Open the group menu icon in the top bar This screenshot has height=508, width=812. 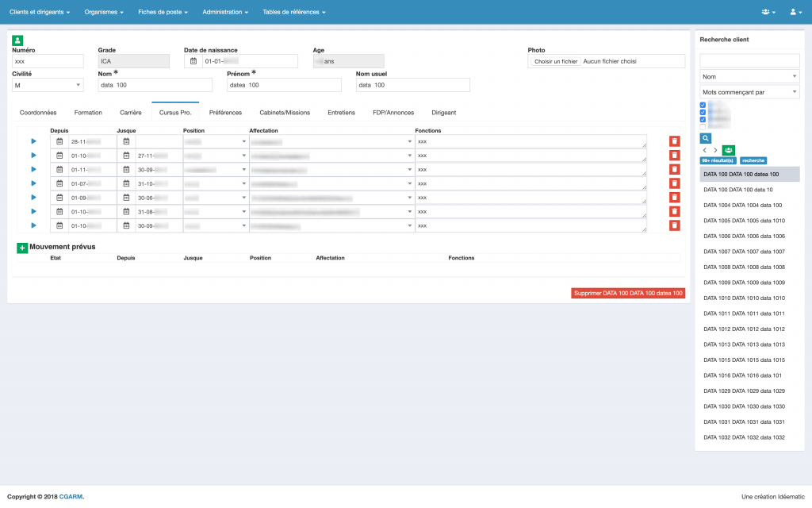point(768,12)
